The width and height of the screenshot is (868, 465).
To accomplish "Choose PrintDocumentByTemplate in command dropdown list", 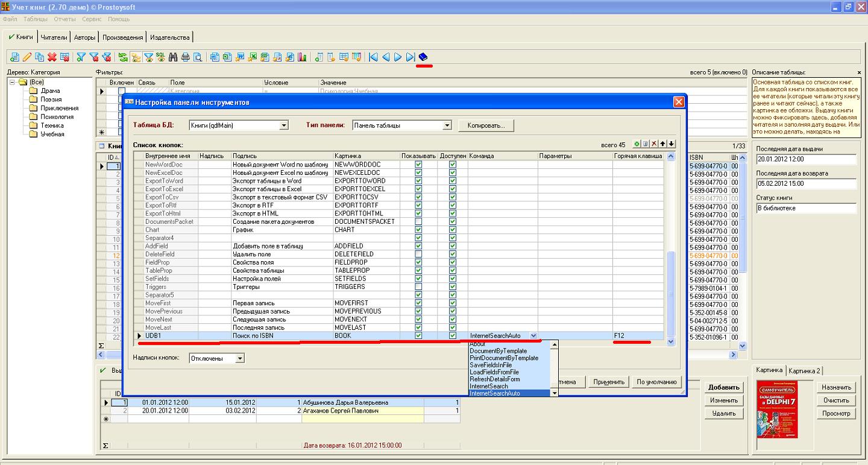I will (x=504, y=358).
